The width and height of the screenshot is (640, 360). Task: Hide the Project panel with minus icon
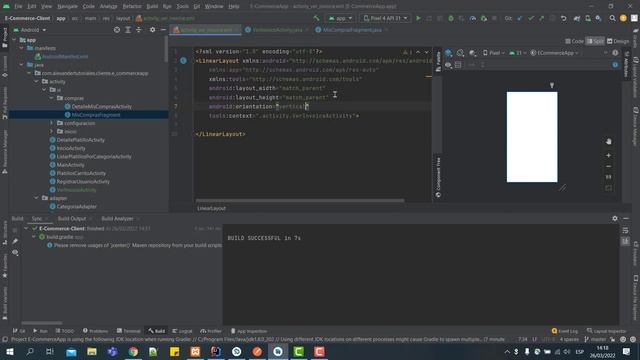[x=163, y=30]
